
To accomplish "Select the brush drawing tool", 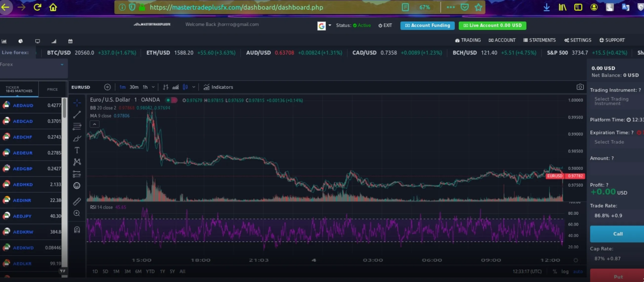I will point(77,138).
